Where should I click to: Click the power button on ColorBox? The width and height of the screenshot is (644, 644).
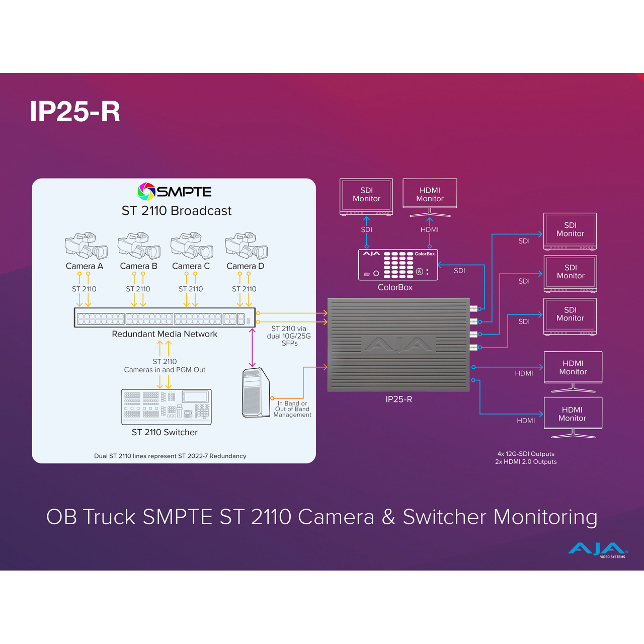pos(419,272)
